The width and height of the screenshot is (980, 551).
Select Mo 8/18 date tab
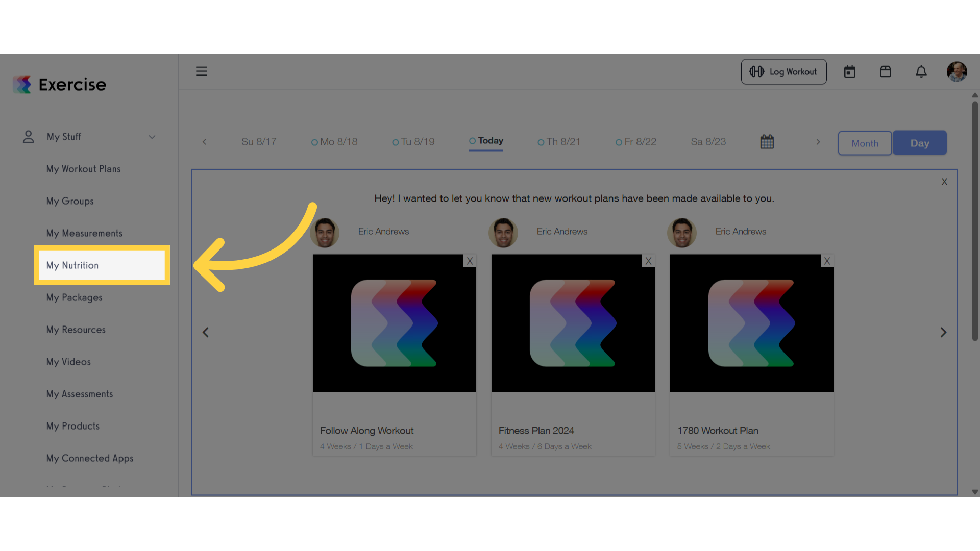[x=334, y=142]
